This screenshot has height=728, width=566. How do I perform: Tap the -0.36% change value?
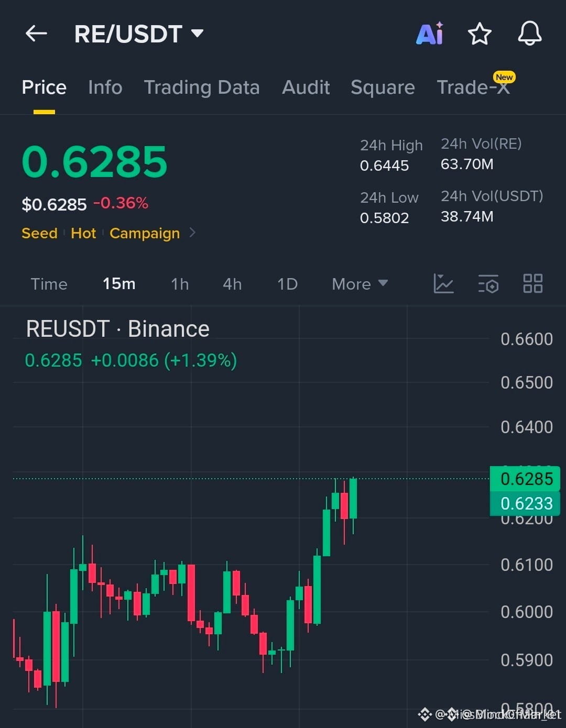tap(121, 203)
